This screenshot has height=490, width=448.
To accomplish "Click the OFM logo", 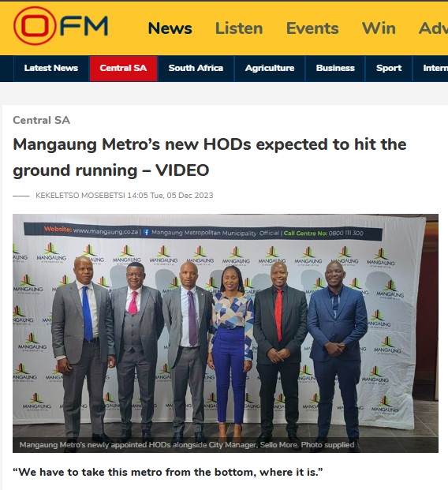I will [x=61, y=26].
